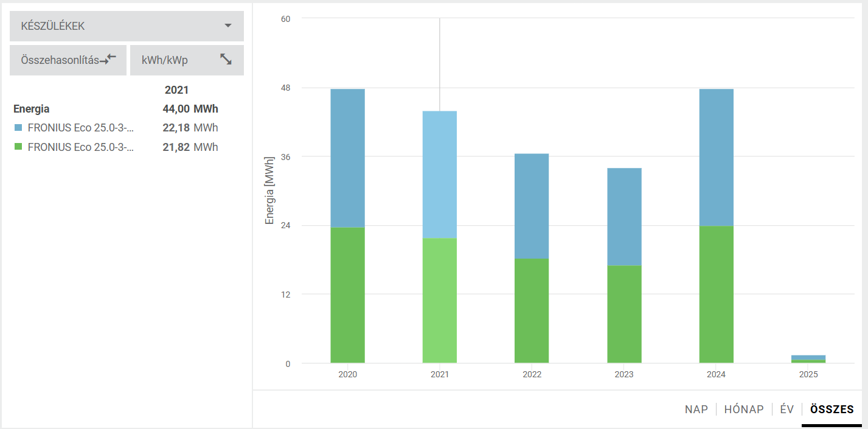Click the small 2025 bar

808,358
